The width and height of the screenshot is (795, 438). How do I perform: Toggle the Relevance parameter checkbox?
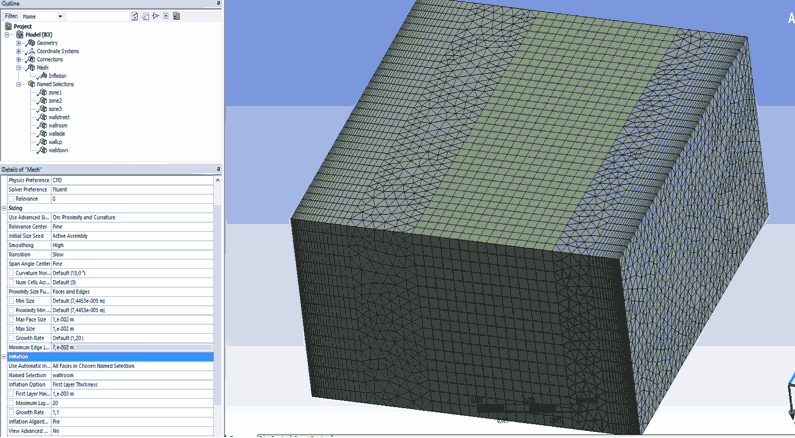click(12, 199)
